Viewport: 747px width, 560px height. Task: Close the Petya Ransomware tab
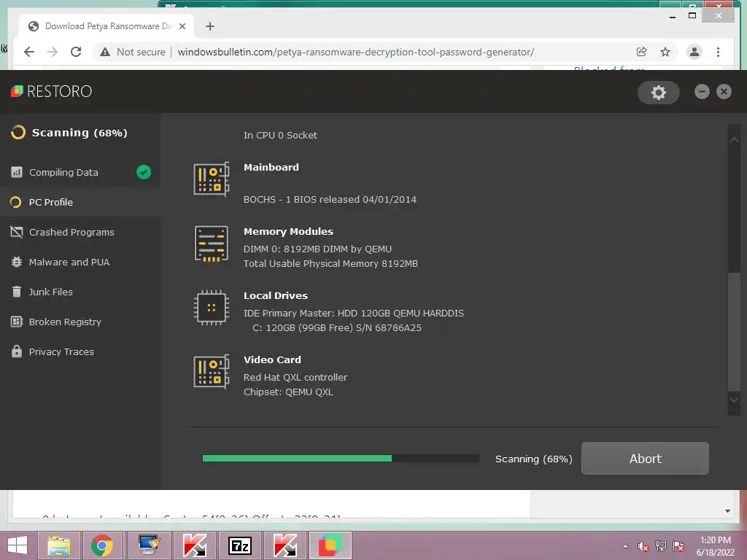click(x=182, y=26)
